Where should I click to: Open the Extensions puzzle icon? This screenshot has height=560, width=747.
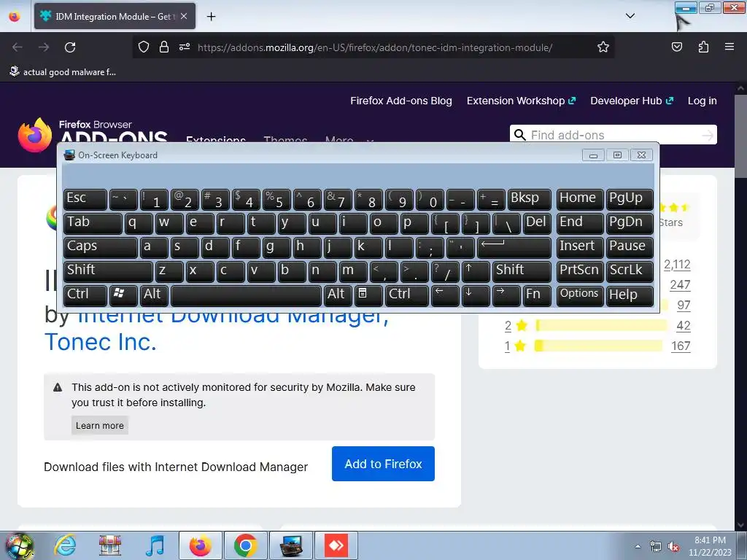click(x=703, y=47)
